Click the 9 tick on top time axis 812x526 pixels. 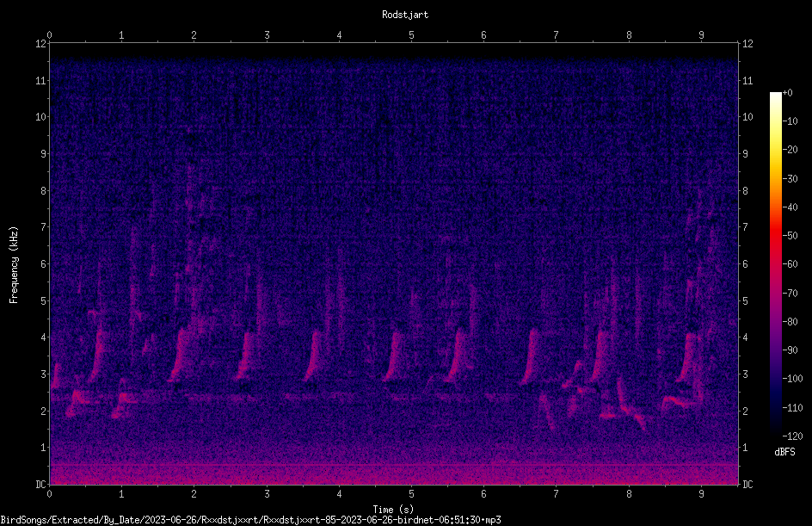pyautogui.click(x=701, y=35)
